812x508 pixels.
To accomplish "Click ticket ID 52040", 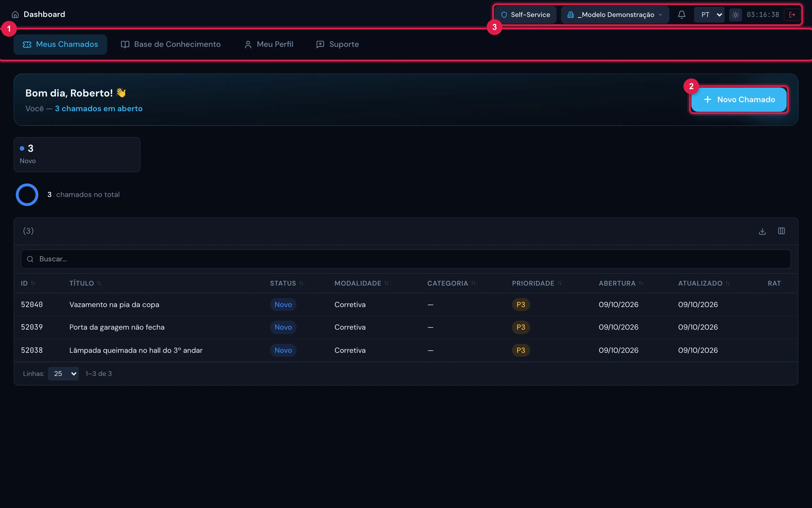I will (x=32, y=305).
